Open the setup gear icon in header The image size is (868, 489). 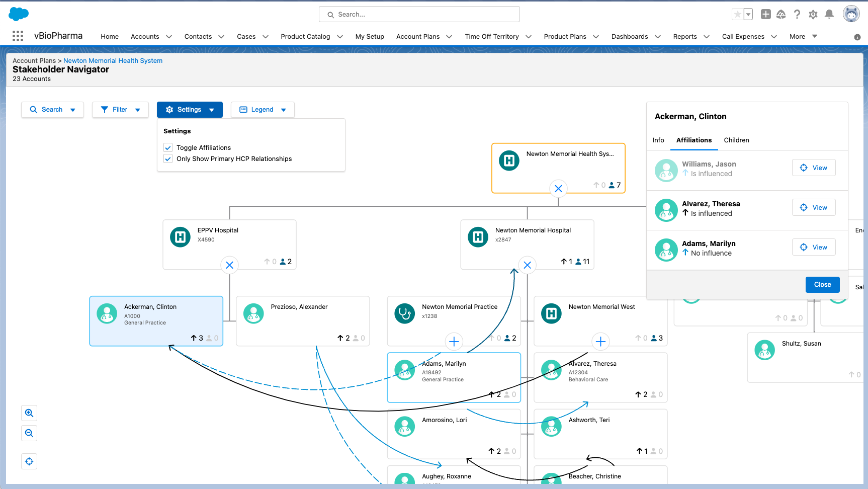tap(813, 14)
